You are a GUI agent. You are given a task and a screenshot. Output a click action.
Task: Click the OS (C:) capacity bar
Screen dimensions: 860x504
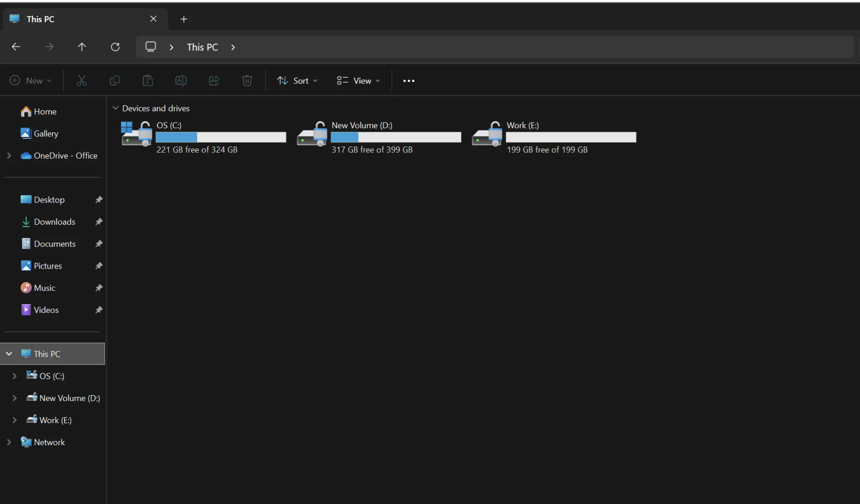[221, 137]
